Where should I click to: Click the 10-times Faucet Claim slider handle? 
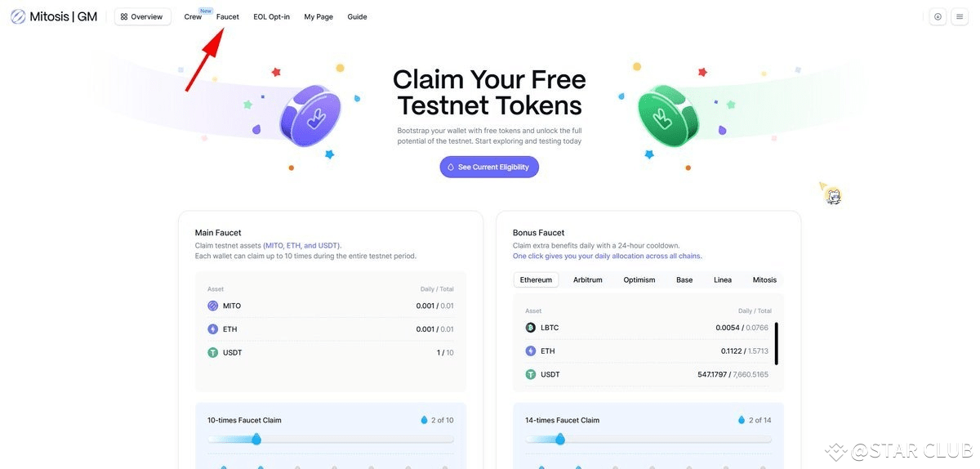coord(256,439)
